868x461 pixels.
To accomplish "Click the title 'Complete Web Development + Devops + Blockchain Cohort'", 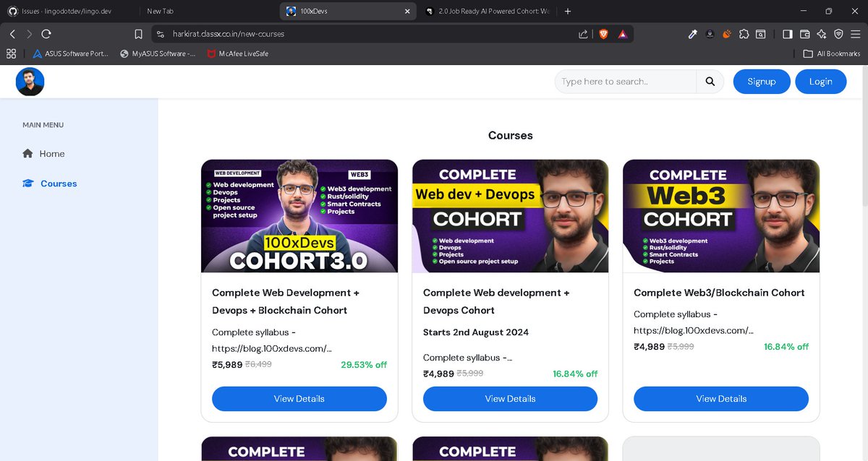I will click(286, 301).
